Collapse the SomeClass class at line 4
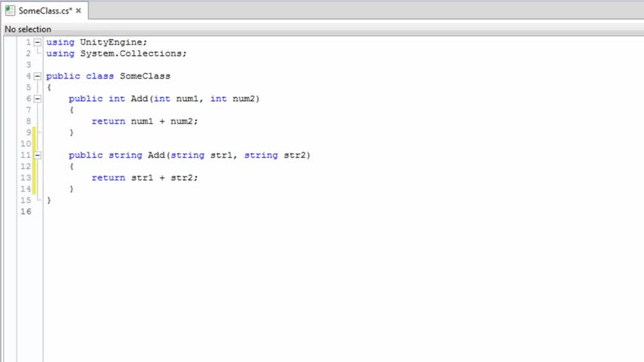This screenshot has height=362, width=644. [x=38, y=76]
